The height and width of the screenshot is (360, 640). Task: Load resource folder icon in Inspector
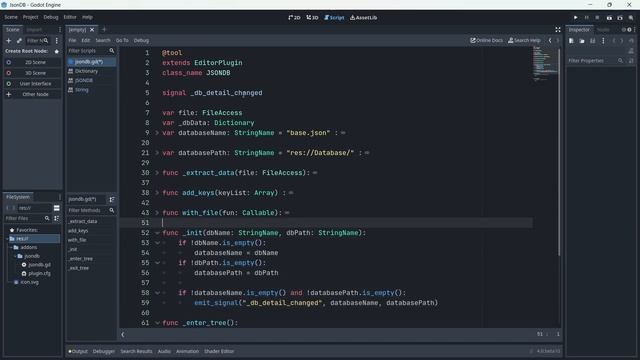[x=582, y=41]
